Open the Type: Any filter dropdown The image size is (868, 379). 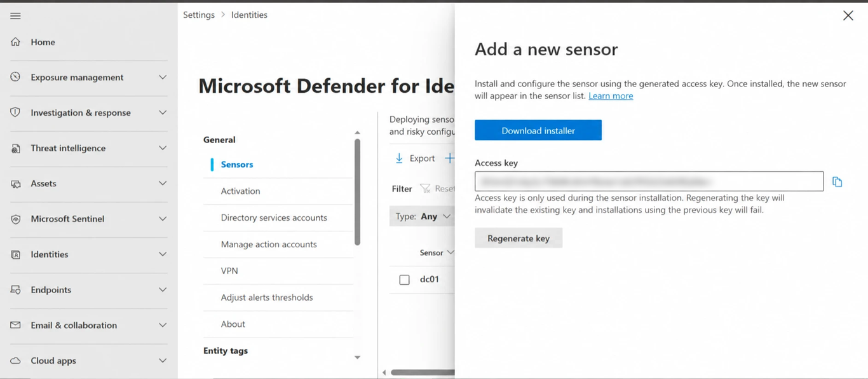422,216
